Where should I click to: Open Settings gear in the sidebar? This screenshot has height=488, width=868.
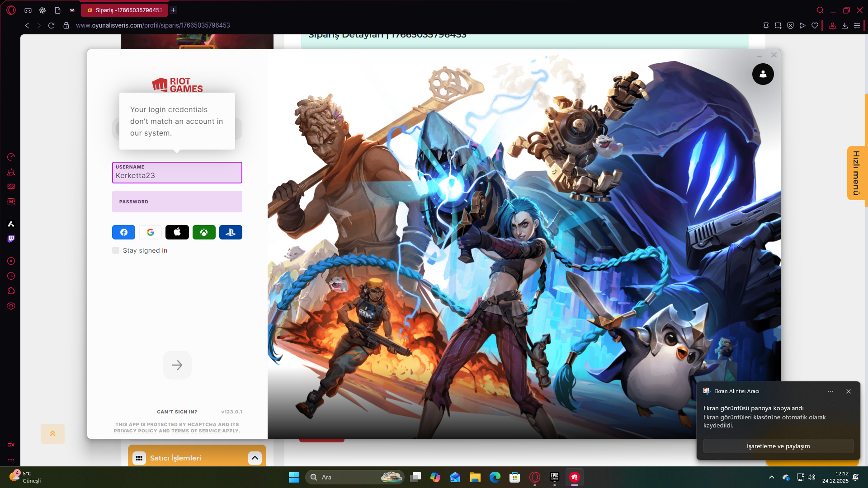pyautogui.click(x=11, y=305)
